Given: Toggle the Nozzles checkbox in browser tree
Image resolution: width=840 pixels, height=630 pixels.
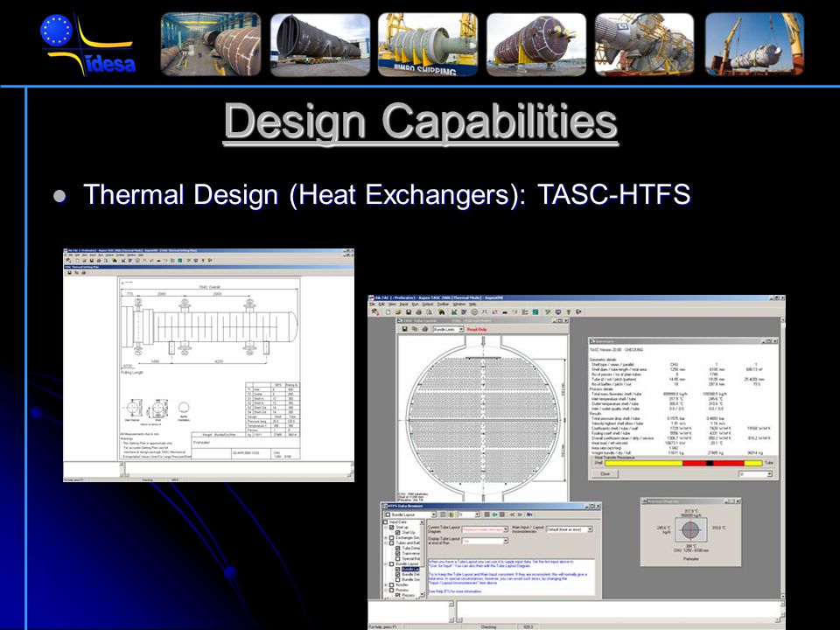Looking at the screenshot, I should pyautogui.click(x=392, y=585).
